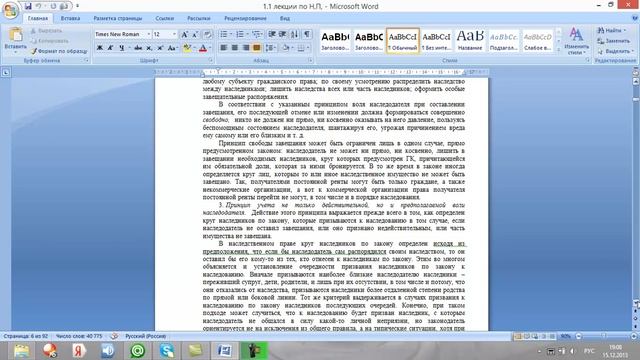This screenshot has height=360, width=640.
Task: Align text right
Action: (246, 48)
